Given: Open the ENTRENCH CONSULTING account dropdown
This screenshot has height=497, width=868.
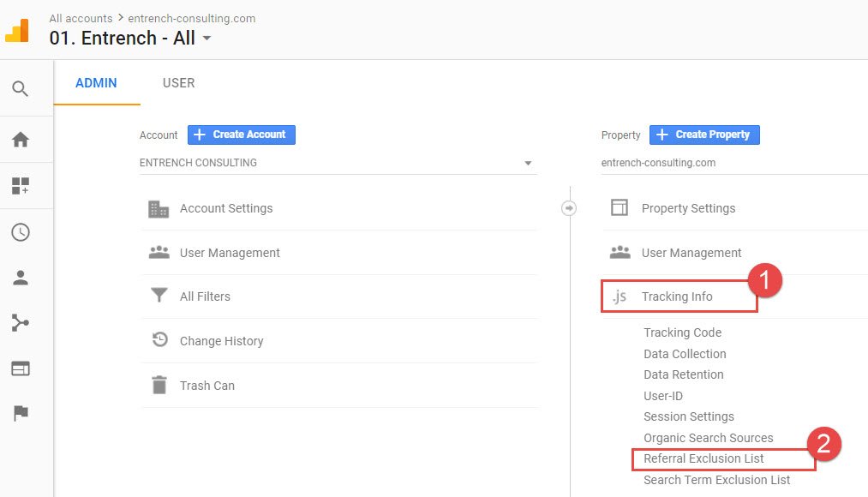Looking at the screenshot, I should click(338, 163).
